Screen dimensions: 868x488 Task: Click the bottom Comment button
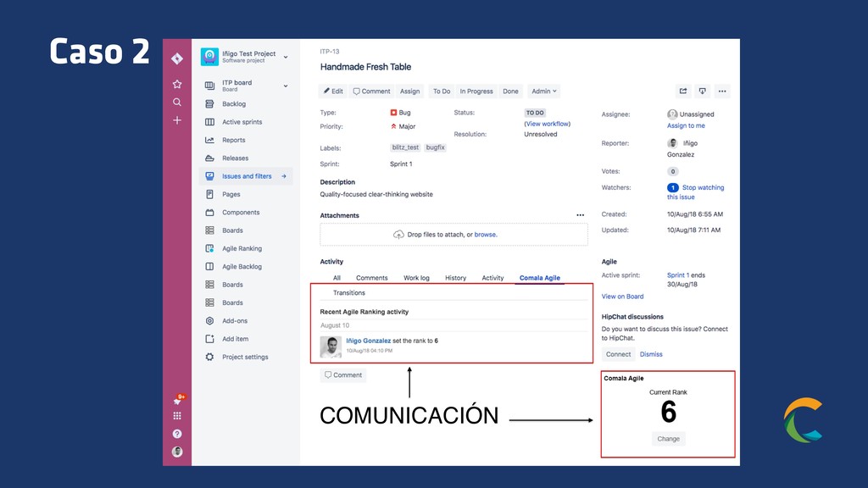(343, 375)
